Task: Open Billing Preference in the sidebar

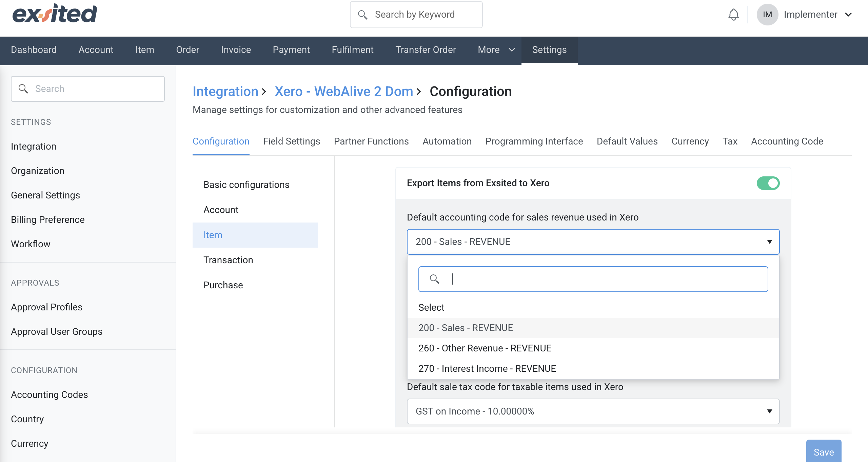Action: (48, 219)
